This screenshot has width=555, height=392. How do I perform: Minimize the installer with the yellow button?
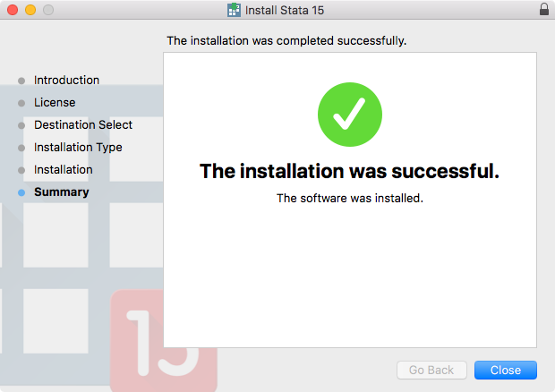click(x=30, y=10)
